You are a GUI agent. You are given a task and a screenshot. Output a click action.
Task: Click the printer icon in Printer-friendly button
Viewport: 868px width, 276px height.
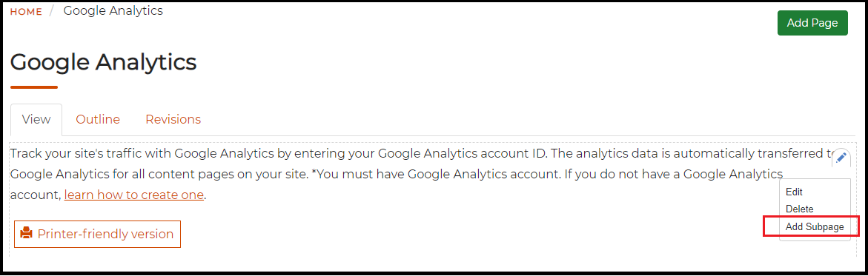[x=26, y=233]
